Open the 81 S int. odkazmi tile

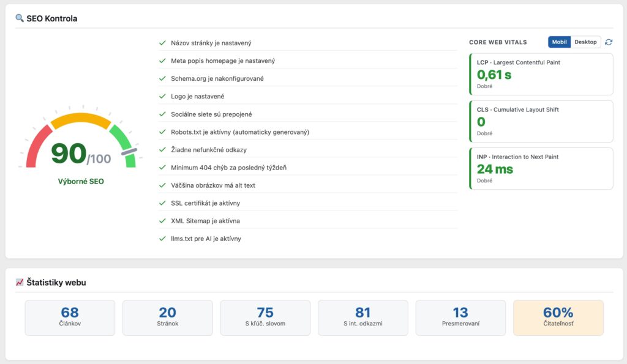(x=363, y=318)
